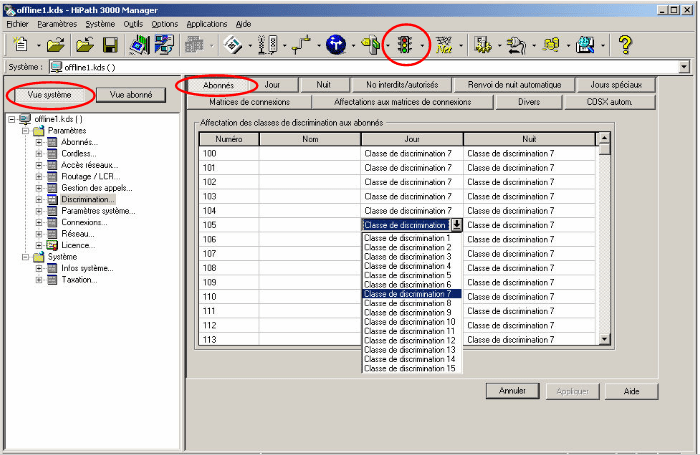Click the traffic light discrimination icon
Image resolution: width=700 pixels, height=455 pixels.
click(x=405, y=45)
